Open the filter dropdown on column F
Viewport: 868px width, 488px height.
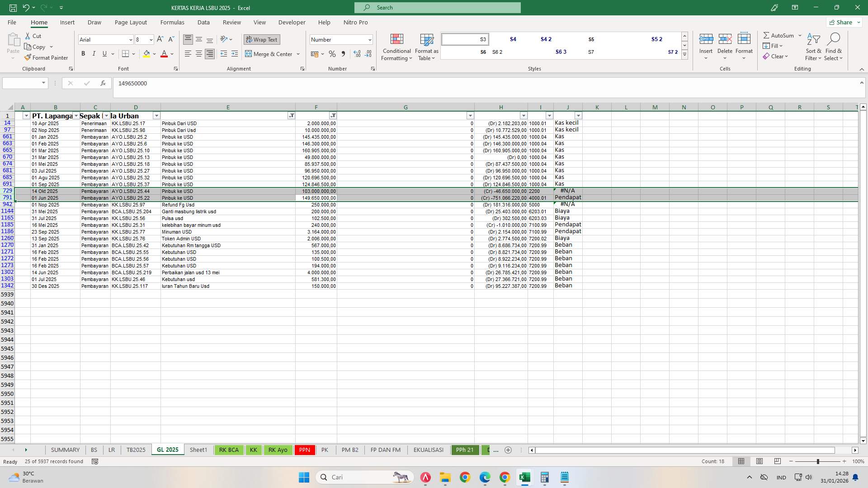(334, 116)
